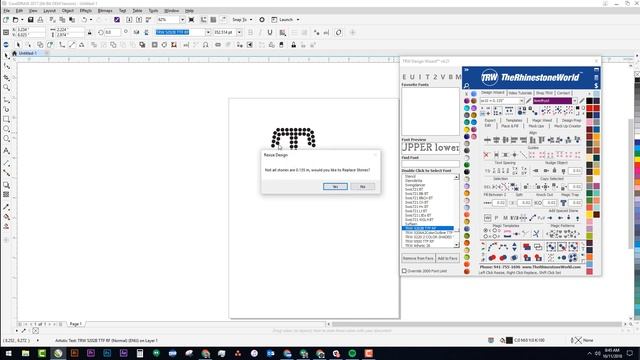The height and width of the screenshot is (360, 640).
Task: Click the Import icon in the toolbar
Action: [129, 20]
